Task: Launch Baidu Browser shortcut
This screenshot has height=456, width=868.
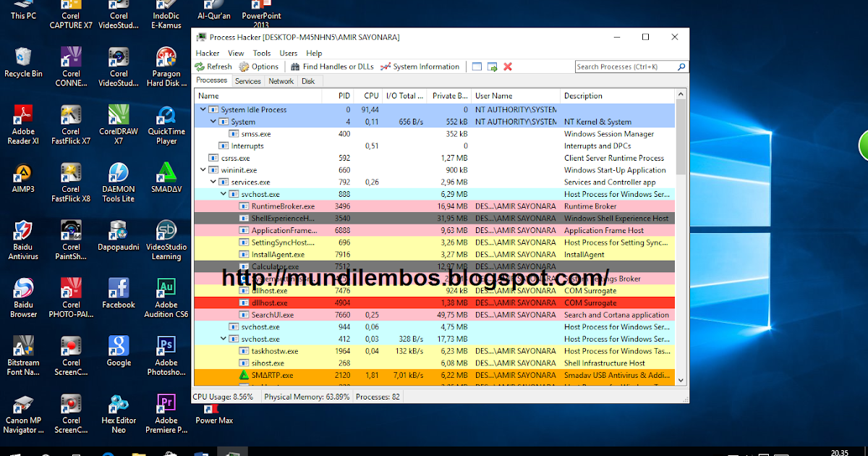Action: click(23, 298)
